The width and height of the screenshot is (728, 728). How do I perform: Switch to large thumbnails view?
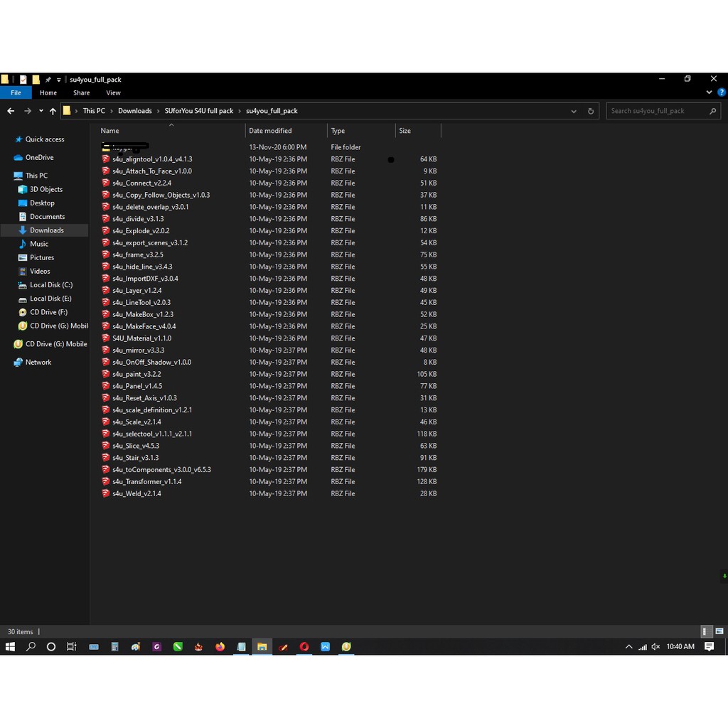719,631
